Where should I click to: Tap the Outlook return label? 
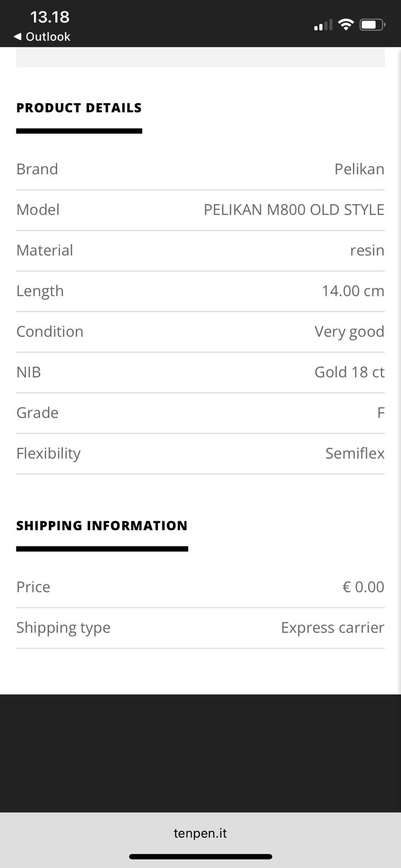point(48,36)
